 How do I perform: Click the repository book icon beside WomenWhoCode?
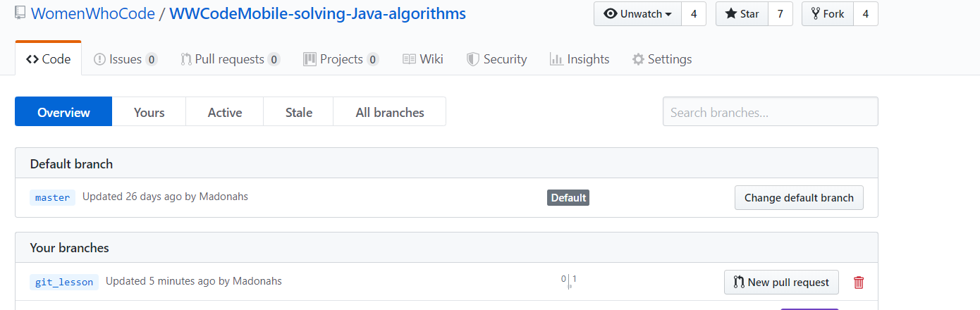(x=20, y=13)
